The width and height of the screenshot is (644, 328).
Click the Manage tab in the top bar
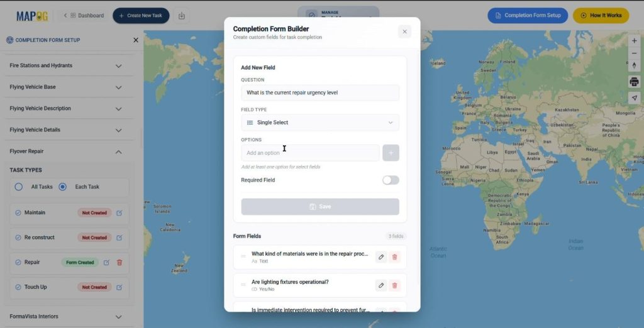tap(338, 14)
